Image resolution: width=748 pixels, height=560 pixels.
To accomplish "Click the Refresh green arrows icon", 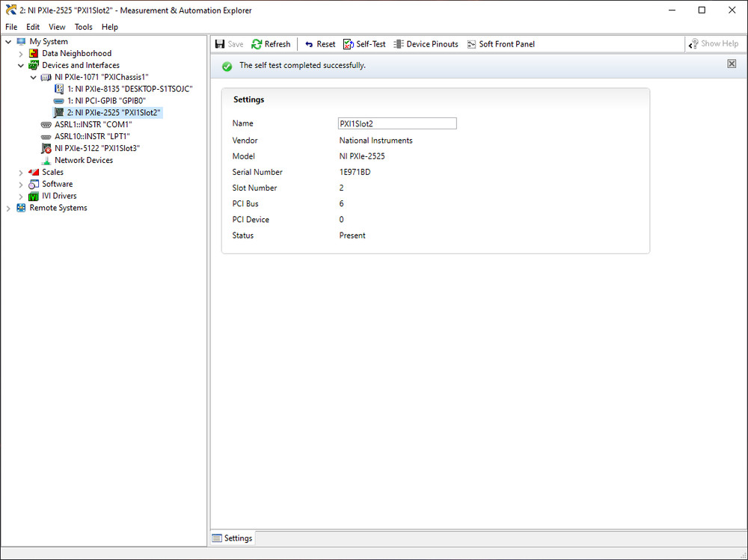I will pos(257,44).
